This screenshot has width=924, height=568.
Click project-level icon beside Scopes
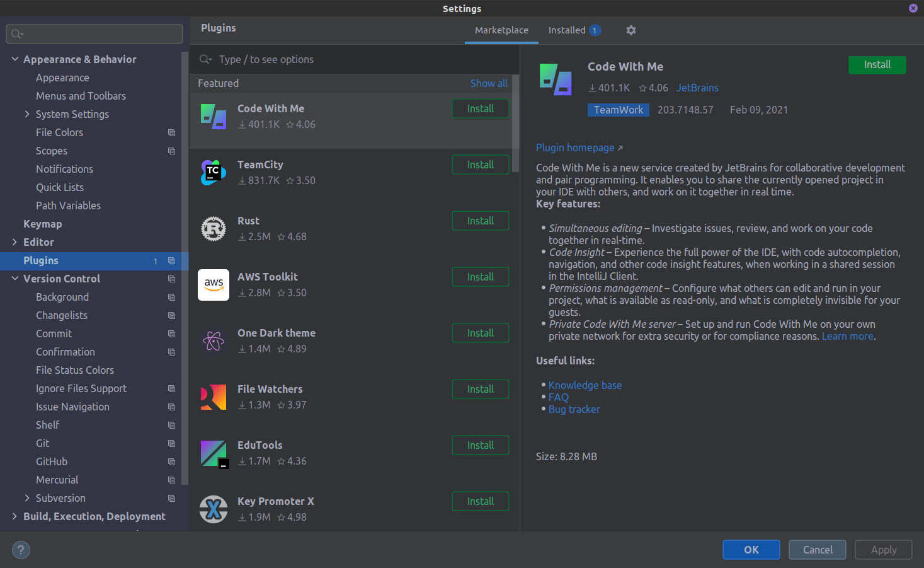point(171,151)
